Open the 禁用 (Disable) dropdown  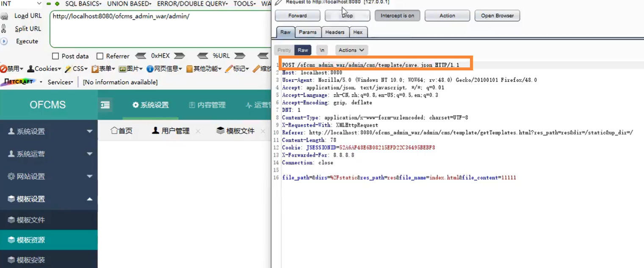click(x=12, y=69)
